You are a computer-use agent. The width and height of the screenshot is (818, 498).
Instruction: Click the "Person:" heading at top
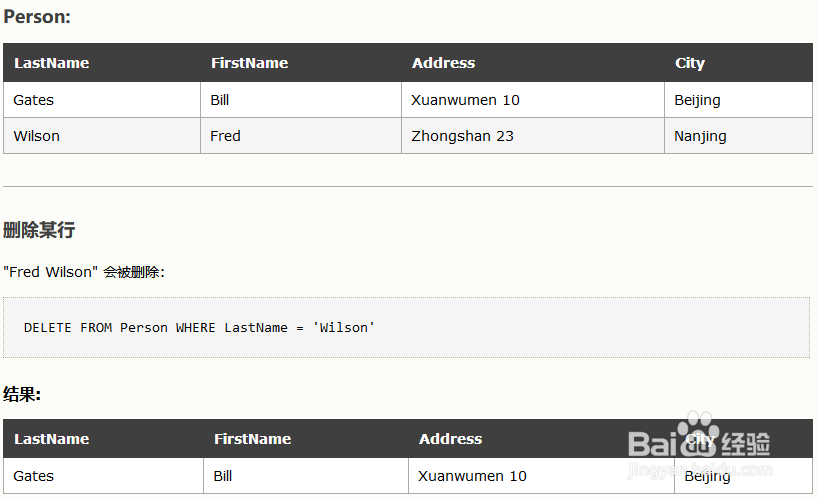37,17
